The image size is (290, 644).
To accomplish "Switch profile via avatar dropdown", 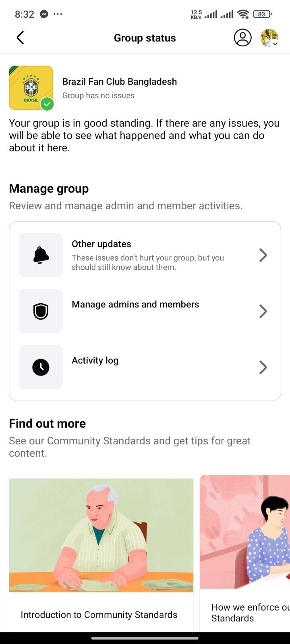I will [x=269, y=38].
